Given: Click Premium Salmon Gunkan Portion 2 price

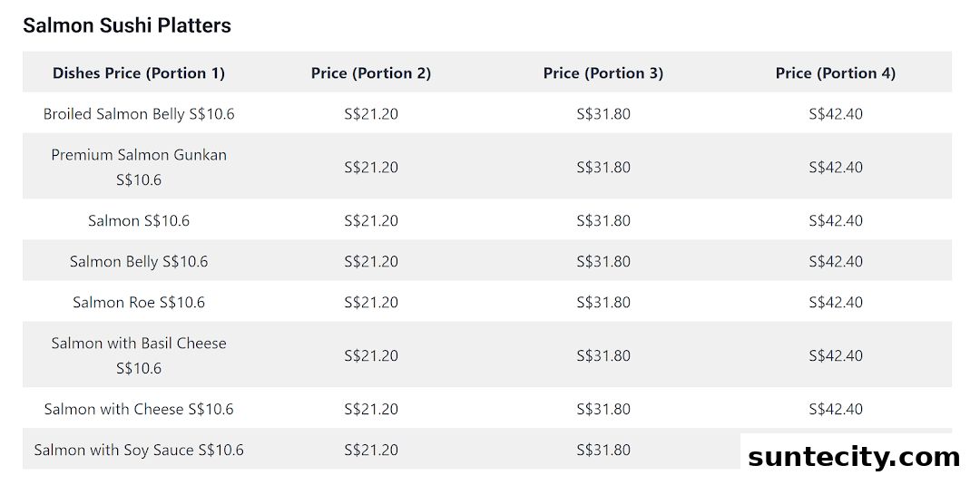Looking at the screenshot, I should coord(371,168).
